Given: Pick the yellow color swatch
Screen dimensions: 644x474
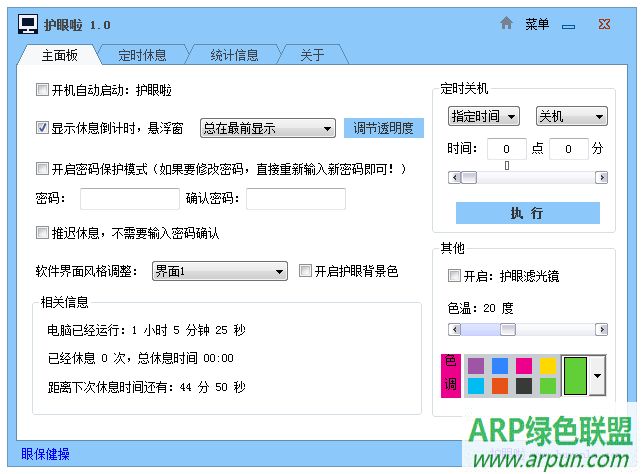Looking at the screenshot, I should [x=548, y=366].
